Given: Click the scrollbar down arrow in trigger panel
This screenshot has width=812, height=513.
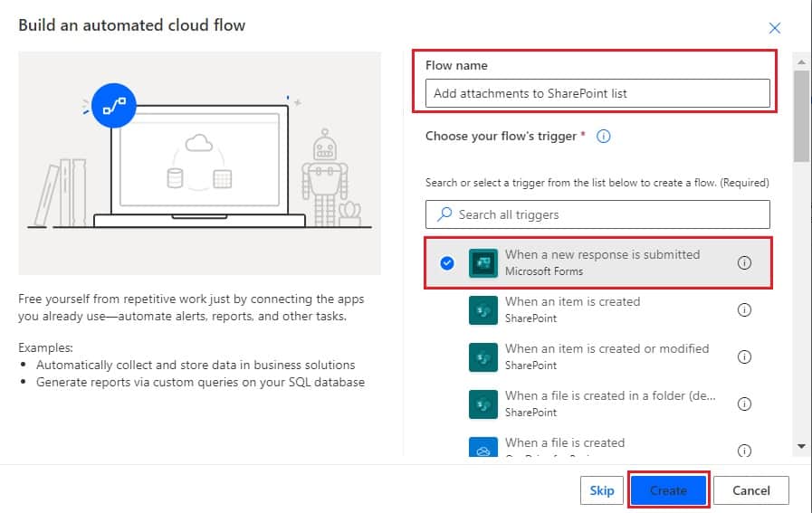Looking at the screenshot, I should pyautogui.click(x=802, y=446).
